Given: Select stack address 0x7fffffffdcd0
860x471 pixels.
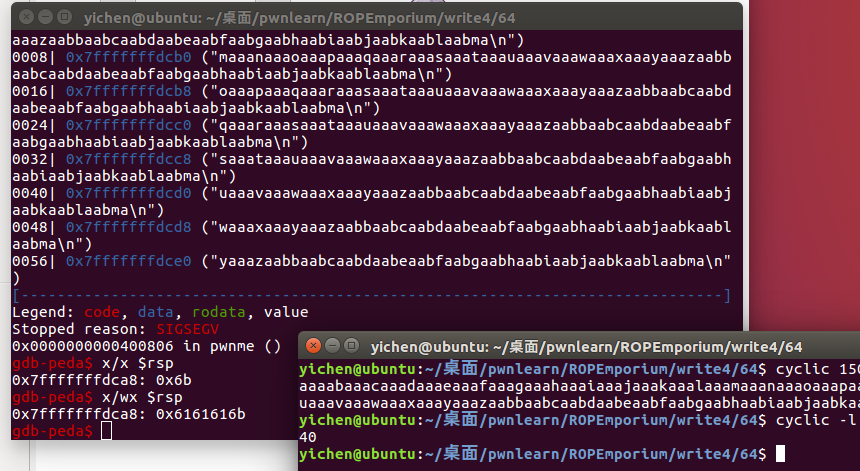Looking at the screenshot, I should (129, 193).
